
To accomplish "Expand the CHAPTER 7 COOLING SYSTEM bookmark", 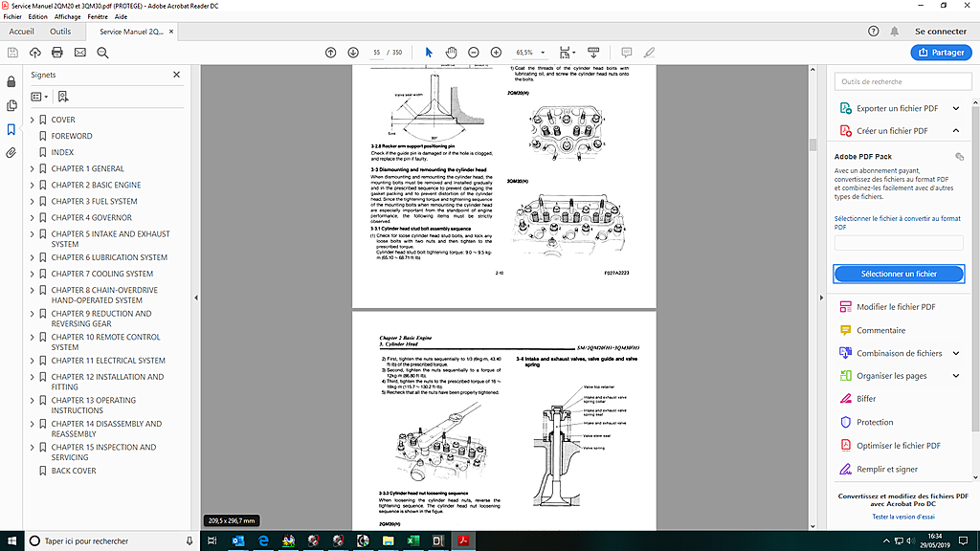I will [x=33, y=274].
